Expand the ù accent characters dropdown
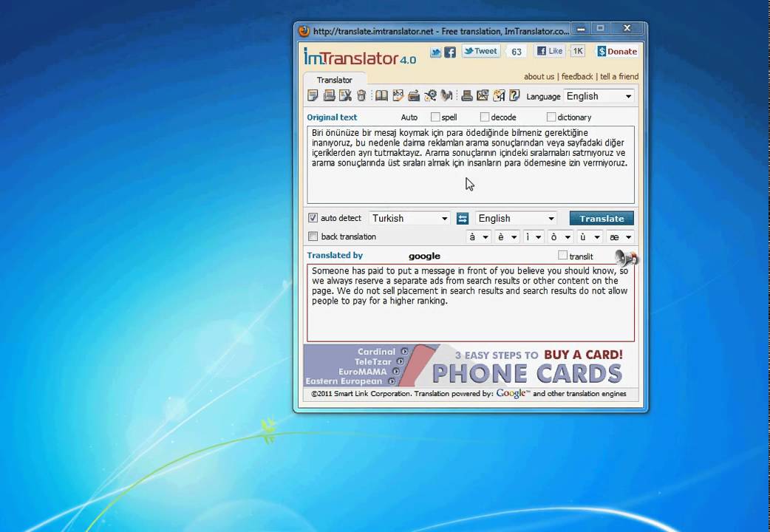Screen dimensions: 770x532 [x=589, y=237]
